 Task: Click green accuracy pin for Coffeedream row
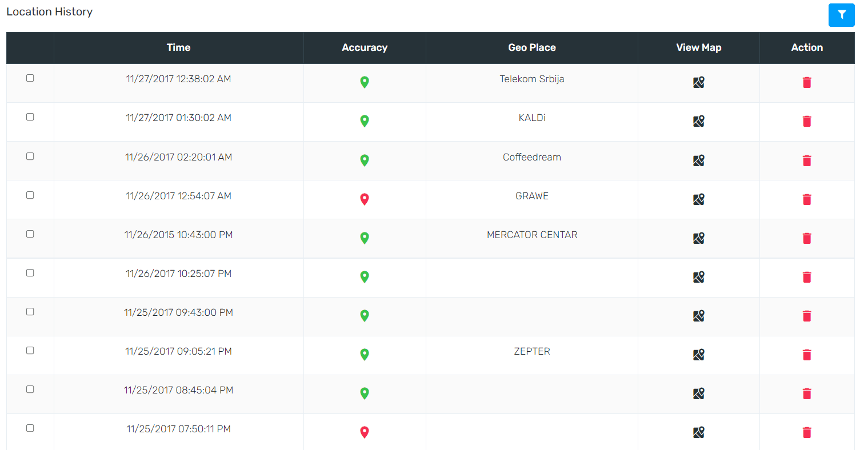click(x=365, y=160)
